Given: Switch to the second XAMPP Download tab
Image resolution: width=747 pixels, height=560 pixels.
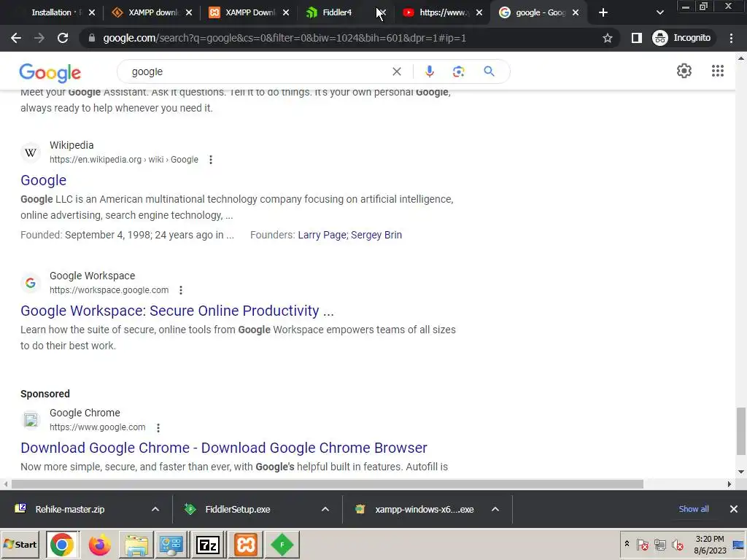Looking at the screenshot, I should coord(248,12).
